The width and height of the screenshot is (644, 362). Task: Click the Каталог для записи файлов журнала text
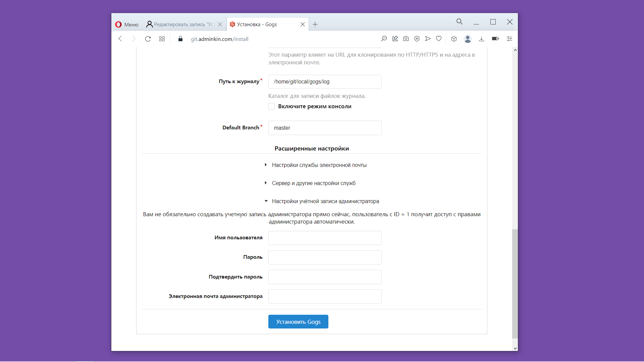coord(317,96)
